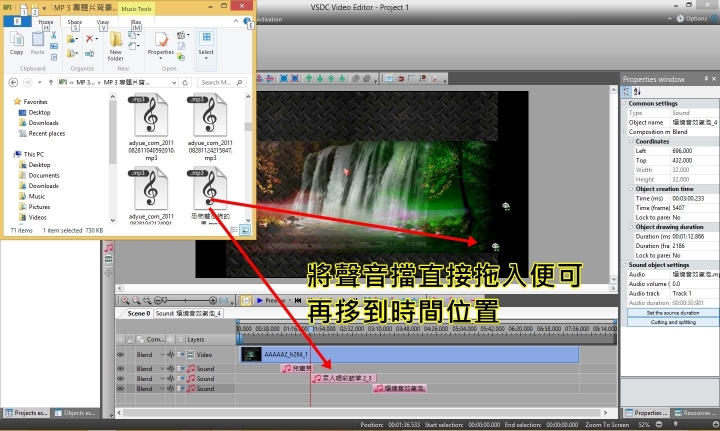Toggle visibility eye of third Sound layer

pos(120,389)
